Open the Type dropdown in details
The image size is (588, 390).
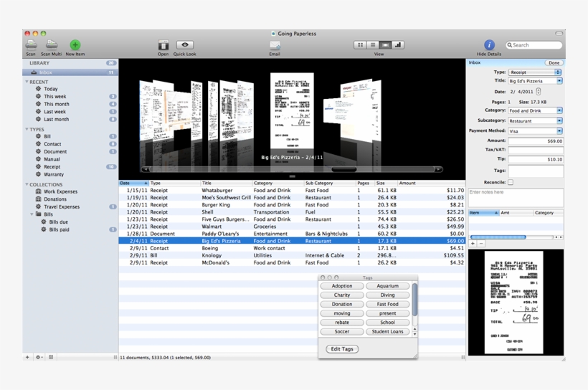pos(535,72)
